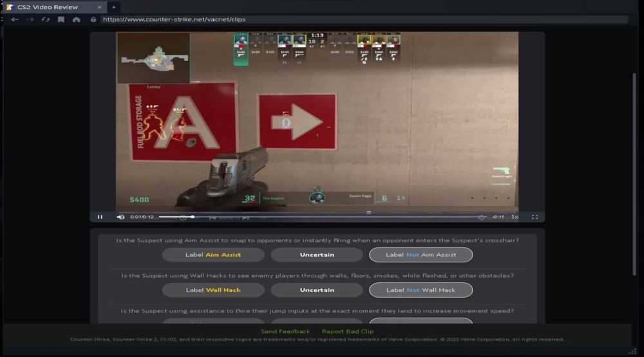Label the clip as Wall Hack

[213, 290]
